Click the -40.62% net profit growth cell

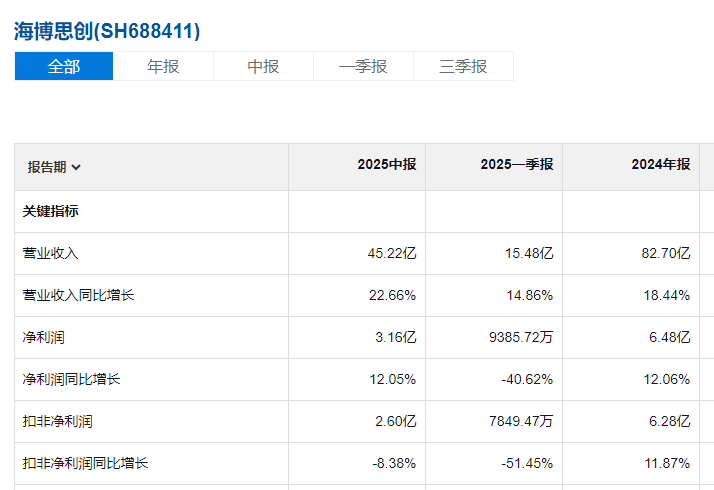point(530,380)
